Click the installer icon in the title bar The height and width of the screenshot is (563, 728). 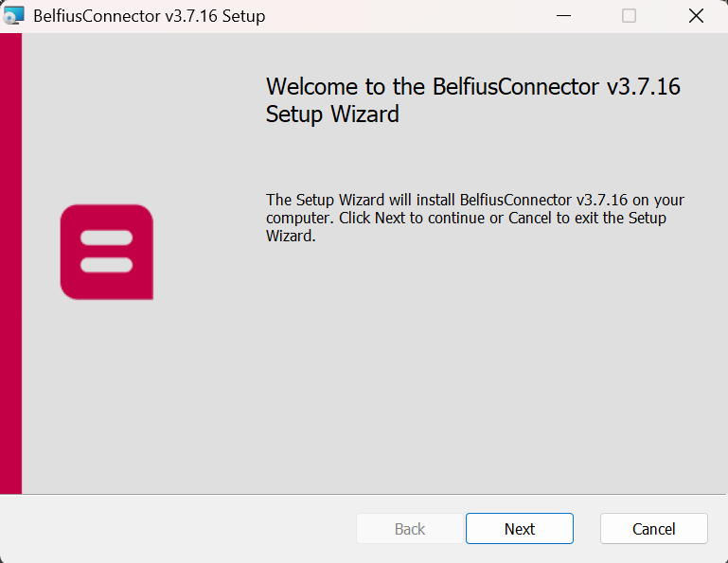[x=14, y=16]
